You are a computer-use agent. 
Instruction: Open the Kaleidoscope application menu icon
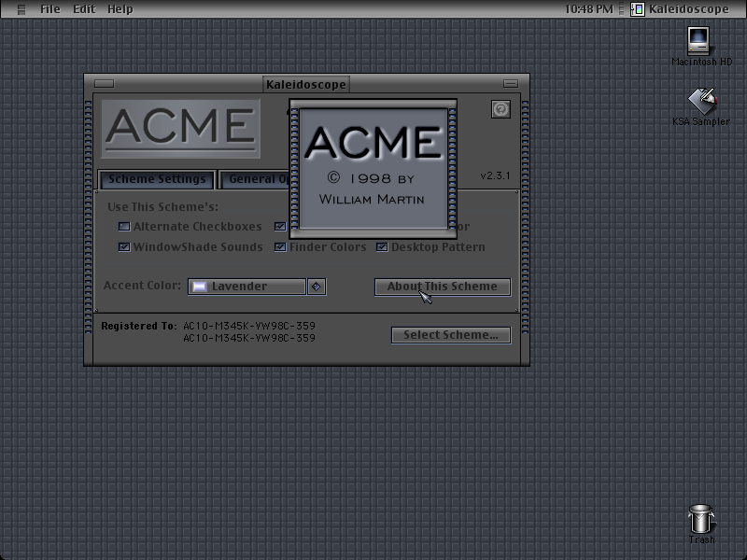[x=638, y=9]
